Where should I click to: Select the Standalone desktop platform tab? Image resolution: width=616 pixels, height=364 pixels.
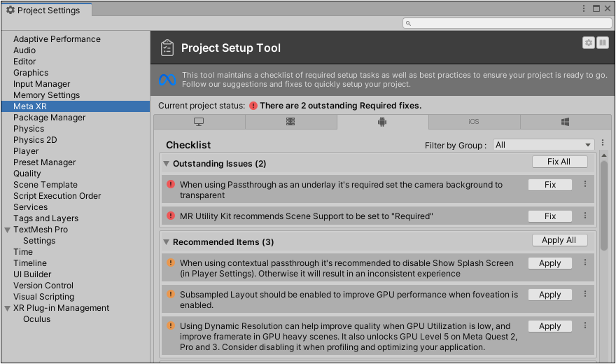click(x=199, y=122)
